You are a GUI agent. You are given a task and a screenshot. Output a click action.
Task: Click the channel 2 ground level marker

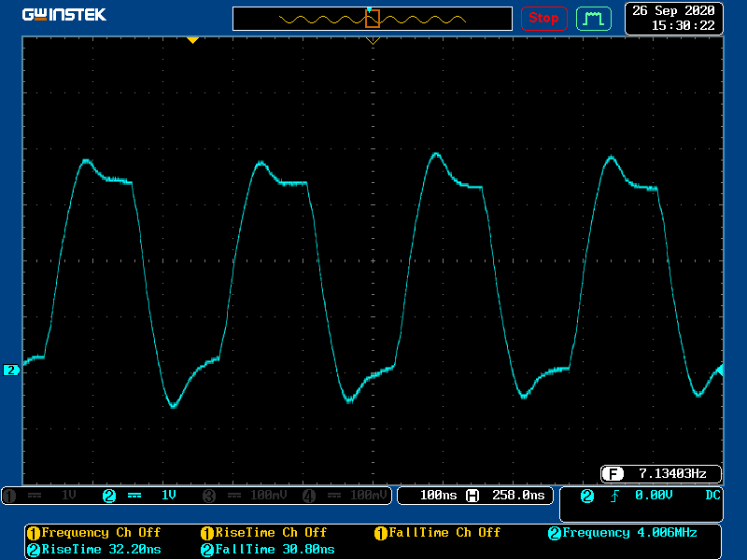click(11, 371)
